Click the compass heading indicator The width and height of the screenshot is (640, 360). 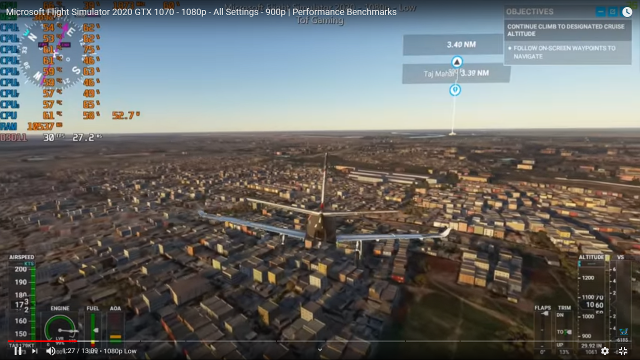(x=51, y=52)
